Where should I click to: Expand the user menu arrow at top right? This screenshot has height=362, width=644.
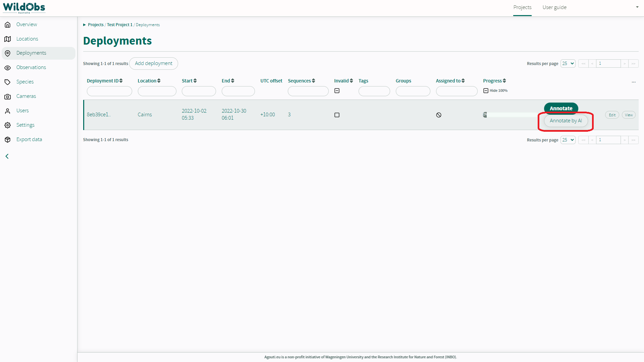(637, 7)
